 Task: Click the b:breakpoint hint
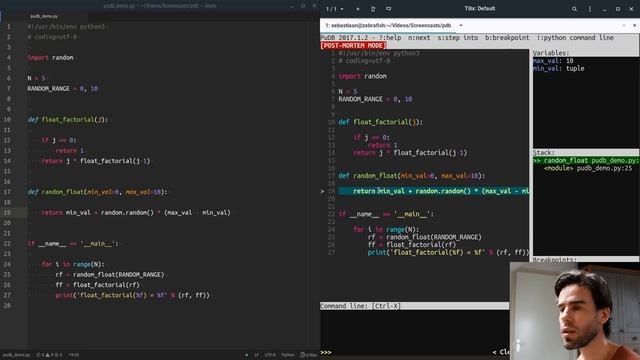(x=507, y=38)
